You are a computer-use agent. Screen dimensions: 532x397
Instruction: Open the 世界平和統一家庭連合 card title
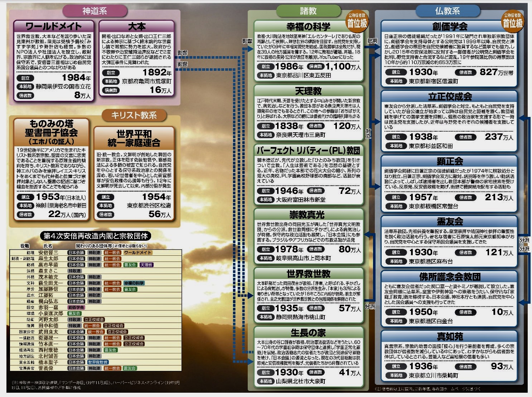[134, 138]
